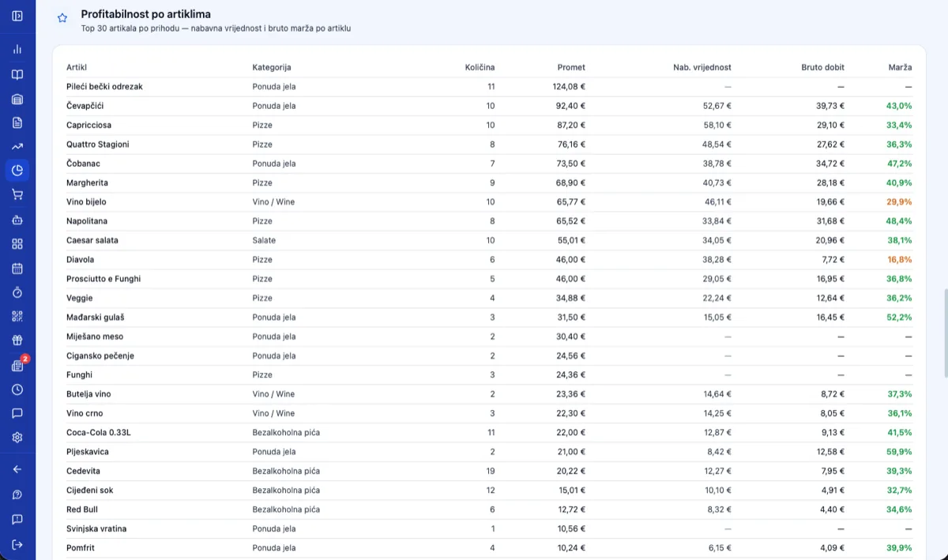948x560 pixels.
Task: Open the warehouse icon in sidebar
Action: pyautogui.click(x=17, y=100)
